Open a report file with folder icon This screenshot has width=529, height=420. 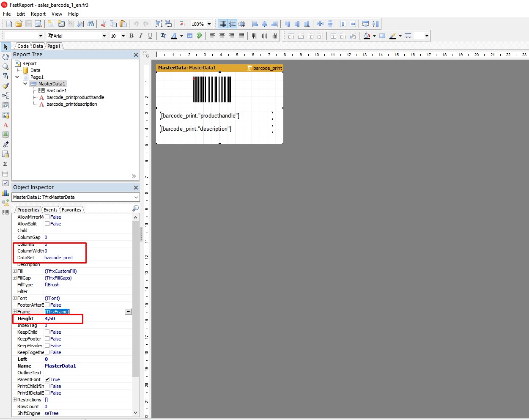(x=19, y=24)
